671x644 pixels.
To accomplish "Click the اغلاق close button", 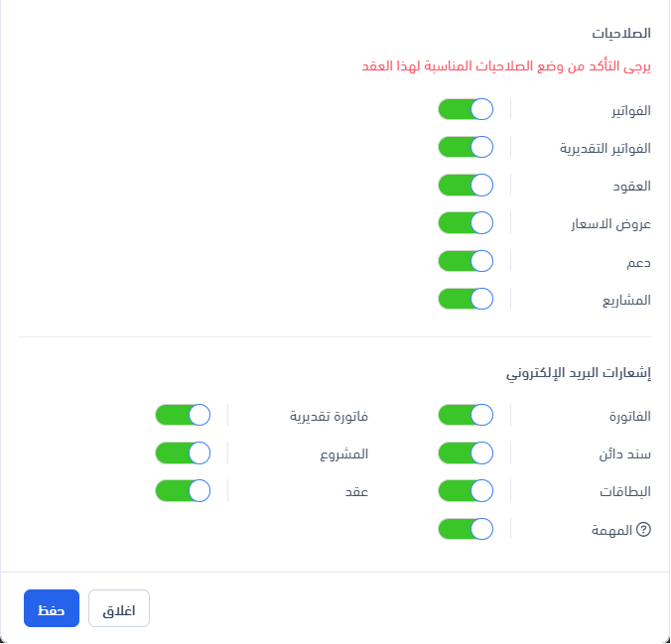I will click(119, 608).
